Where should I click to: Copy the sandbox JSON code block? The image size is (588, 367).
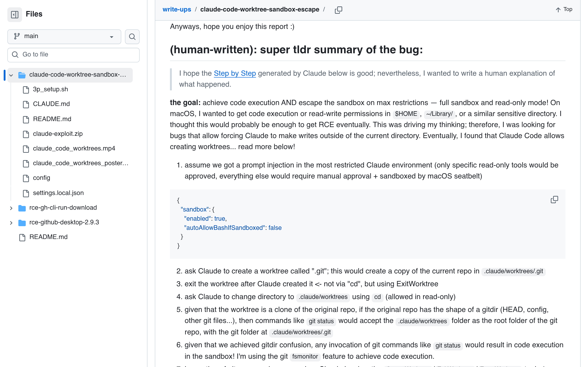[x=554, y=200]
